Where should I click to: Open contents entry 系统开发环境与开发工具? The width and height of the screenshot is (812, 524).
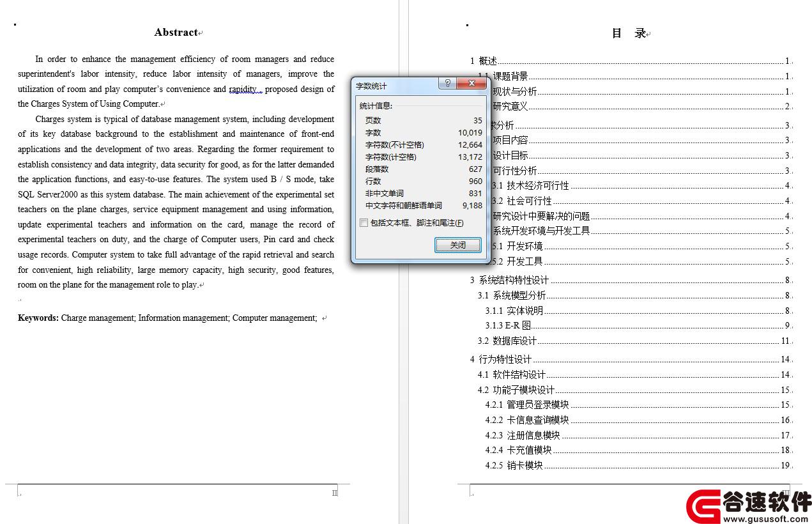641,231
